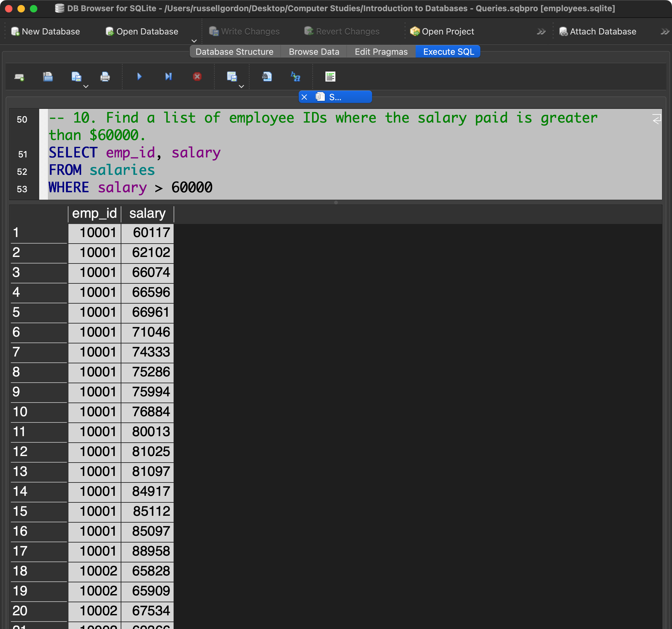Expand save results view dropdown arrow

pyautogui.click(x=241, y=86)
